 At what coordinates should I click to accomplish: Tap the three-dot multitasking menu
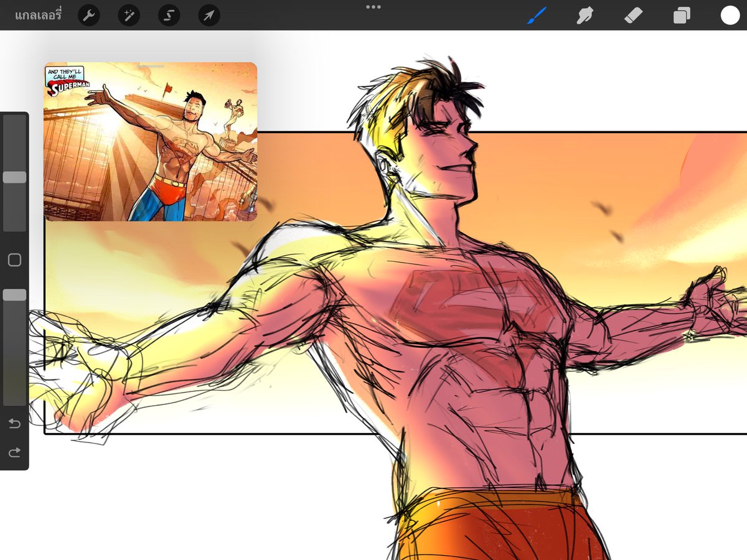click(374, 7)
